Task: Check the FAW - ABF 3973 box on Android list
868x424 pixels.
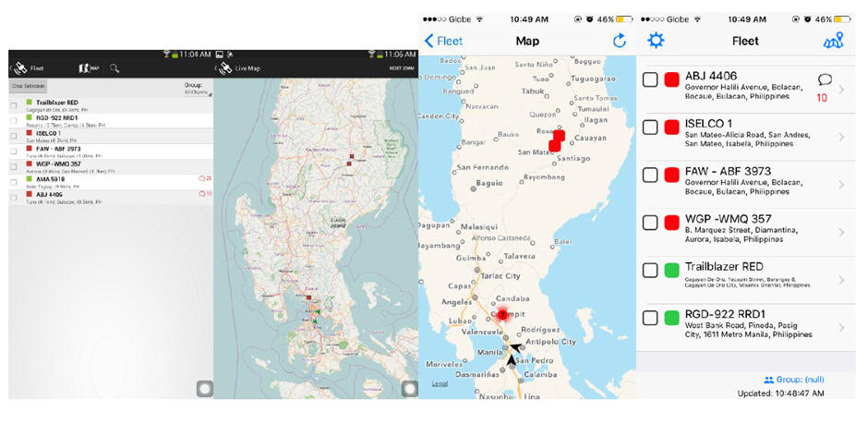Action: click(x=14, y=150)
